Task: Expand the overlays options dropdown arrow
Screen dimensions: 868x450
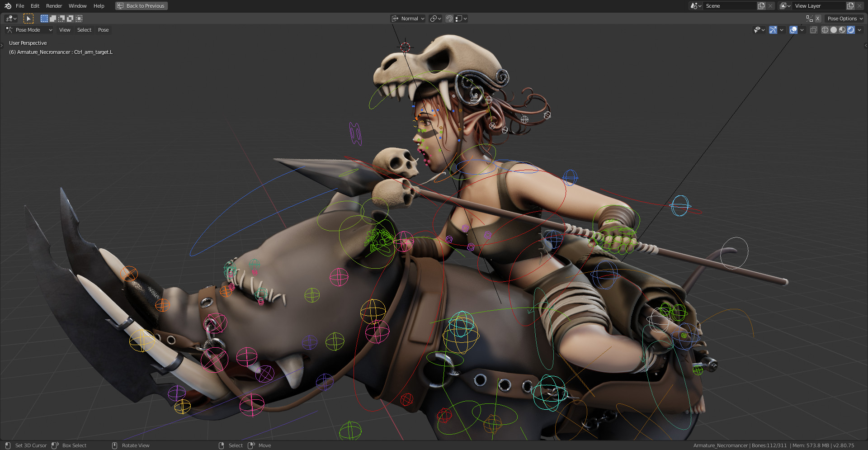Action: (x=802, y=30)
